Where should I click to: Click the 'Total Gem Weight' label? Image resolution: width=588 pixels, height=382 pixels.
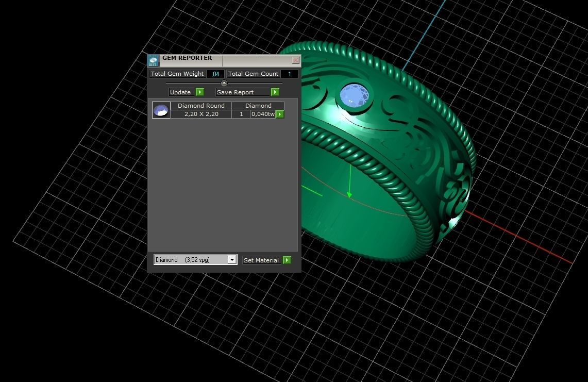[x=177, y=74]
